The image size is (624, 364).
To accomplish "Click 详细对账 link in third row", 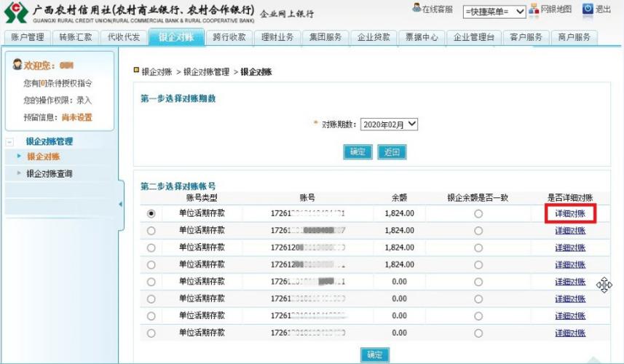I will pos(570,248).
